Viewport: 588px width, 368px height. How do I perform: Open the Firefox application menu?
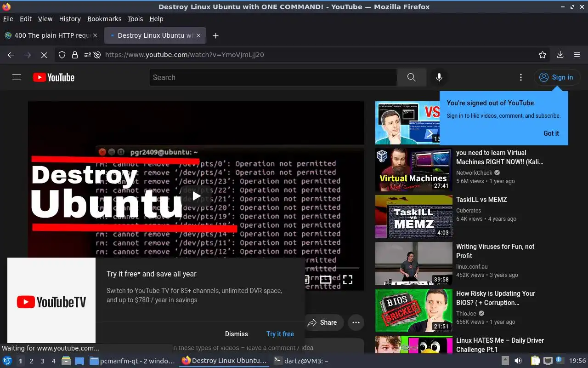pos(577,55)
